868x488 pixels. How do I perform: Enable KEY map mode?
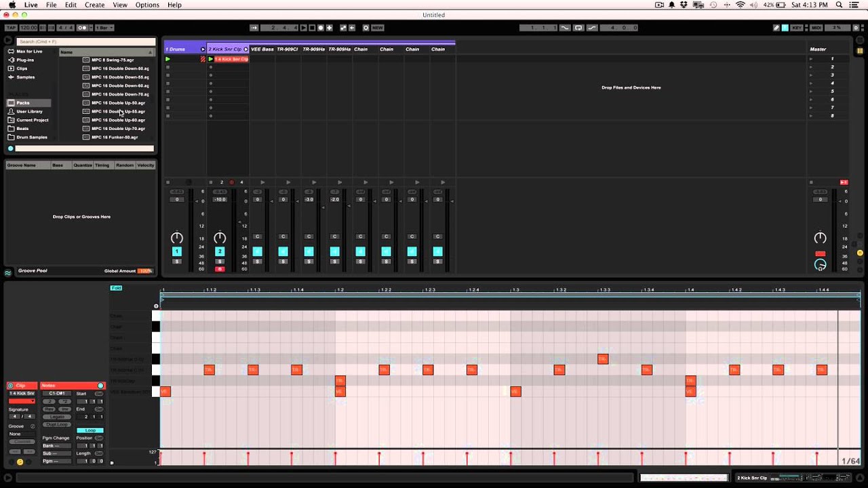797,28
